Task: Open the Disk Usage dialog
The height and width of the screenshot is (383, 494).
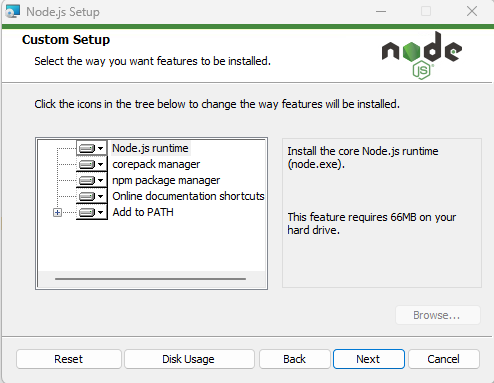Action: (189, 359)
